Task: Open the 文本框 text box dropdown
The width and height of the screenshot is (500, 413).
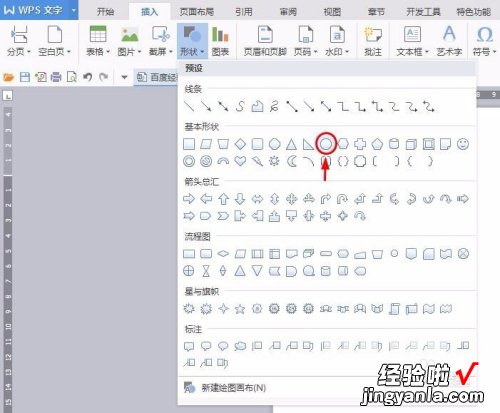Action: coord(412,41)
